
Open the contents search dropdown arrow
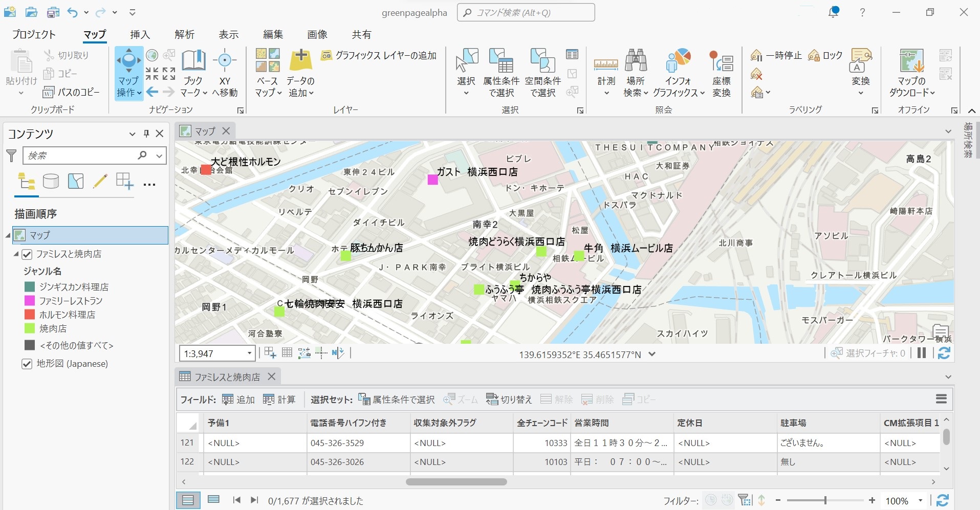coord(159,156)
